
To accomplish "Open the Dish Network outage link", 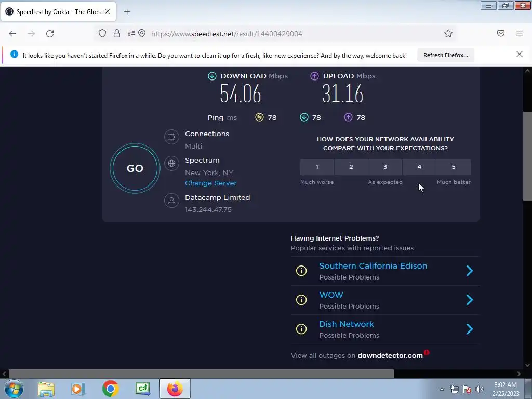I will pyautogui.click(x=347, y=324).
